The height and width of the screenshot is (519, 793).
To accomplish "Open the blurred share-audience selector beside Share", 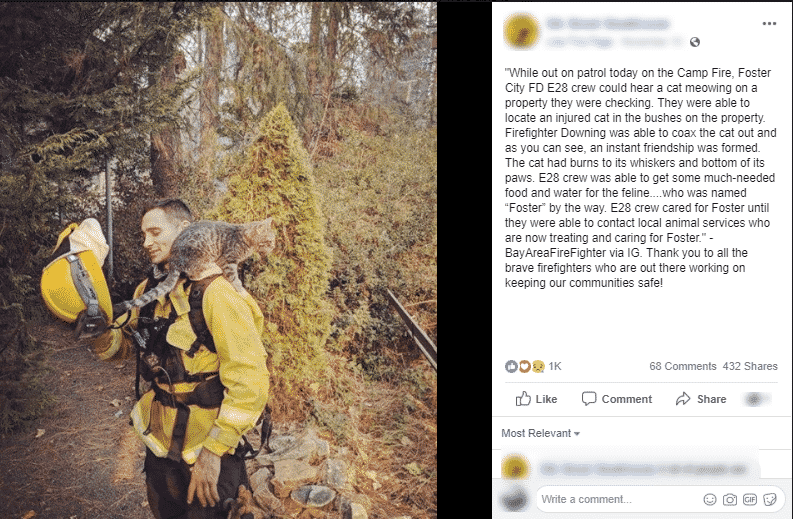I will (x=757, y=399).
